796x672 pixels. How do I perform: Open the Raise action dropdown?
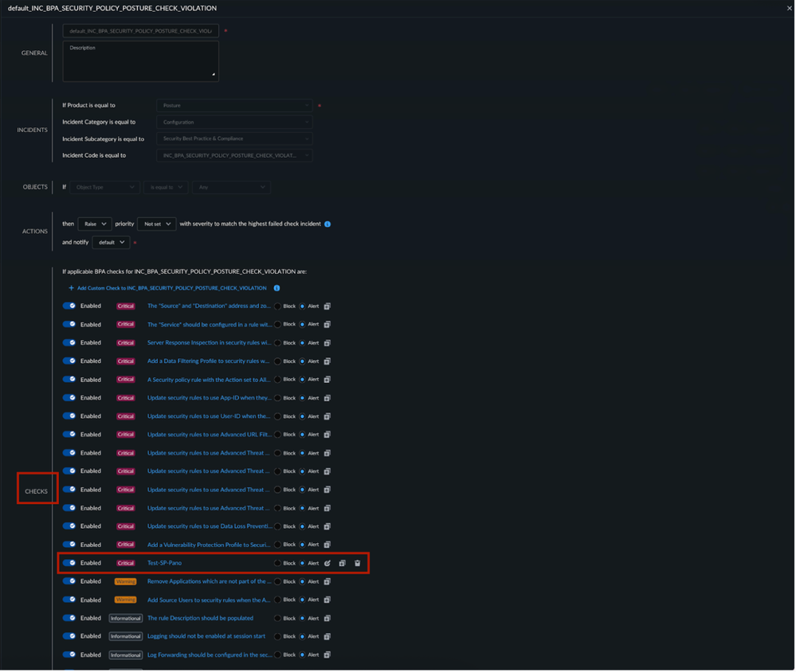point(95,225)
